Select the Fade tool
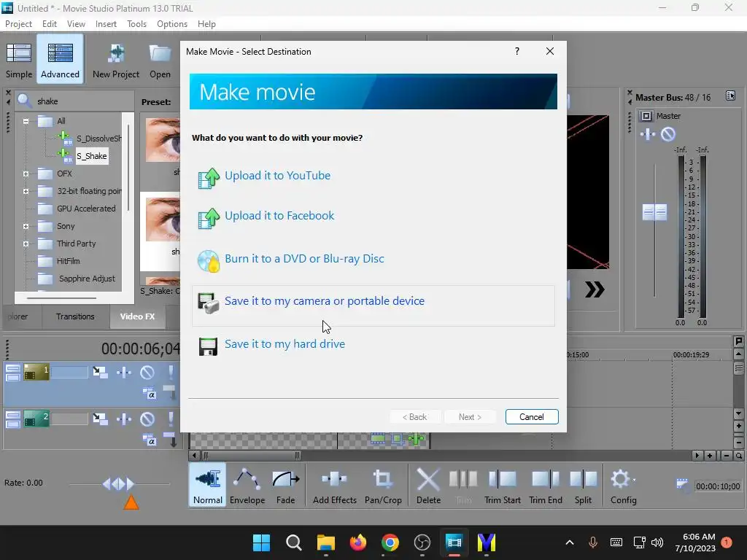This screenshot has height=560, width=747. 285,486
